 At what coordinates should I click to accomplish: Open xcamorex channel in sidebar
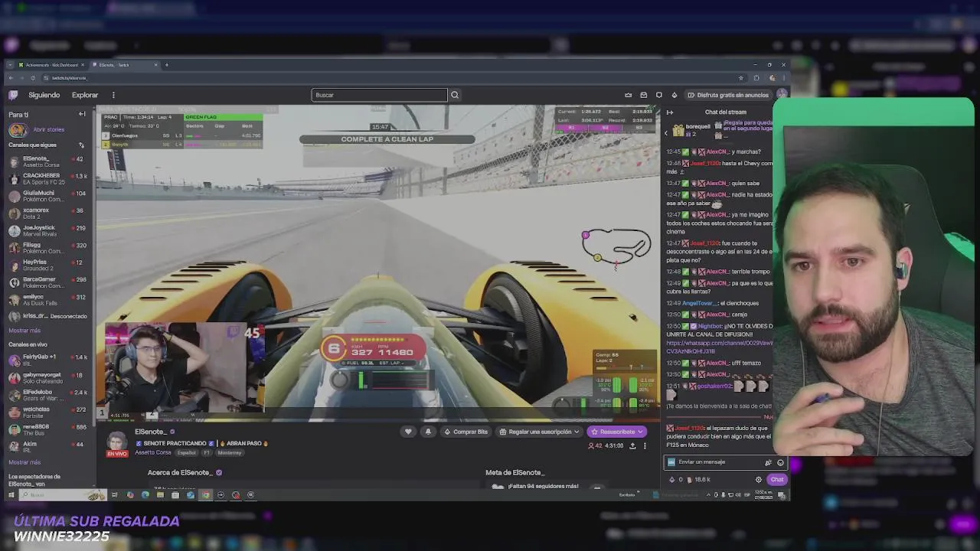(47, 214)
